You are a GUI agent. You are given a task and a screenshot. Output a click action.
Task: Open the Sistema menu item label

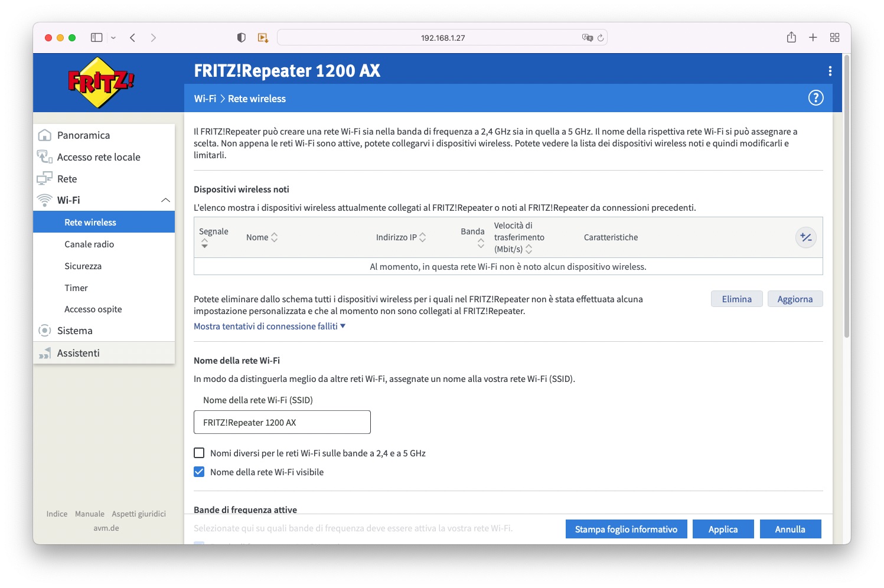pyautogui.click(x=75, y=331)
